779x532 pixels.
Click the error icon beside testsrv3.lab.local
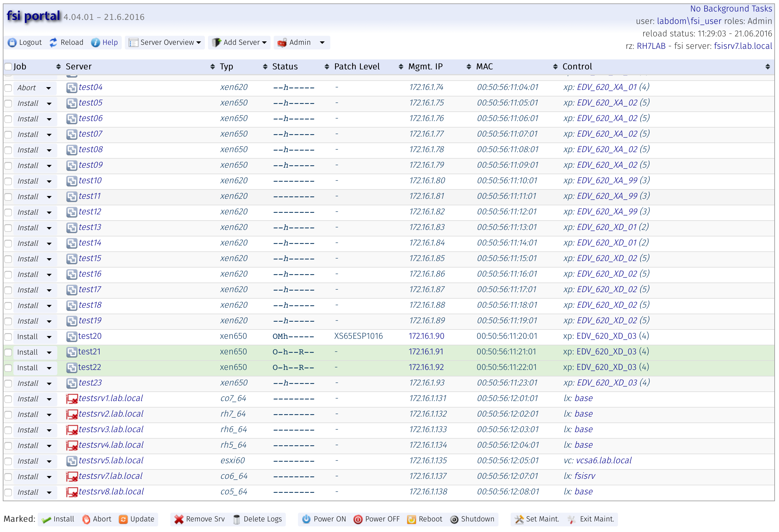72,430
